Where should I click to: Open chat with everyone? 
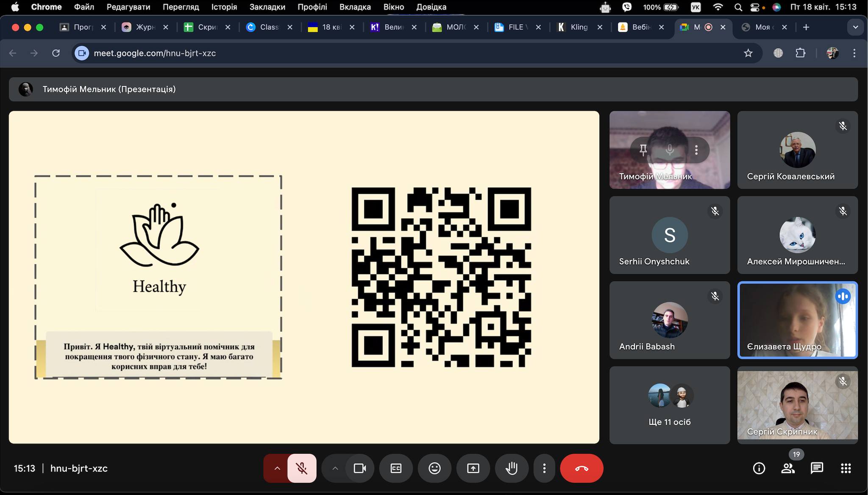(817, 468)
